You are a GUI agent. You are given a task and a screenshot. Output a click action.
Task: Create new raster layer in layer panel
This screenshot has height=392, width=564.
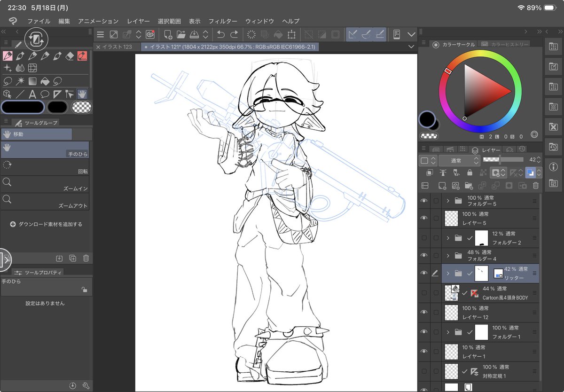442,186
